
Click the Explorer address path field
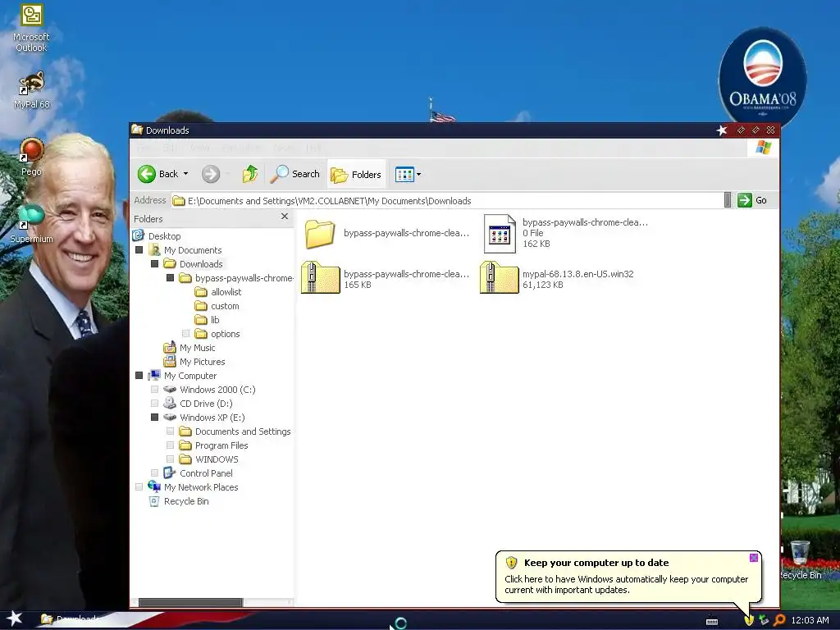pos(447,201)
